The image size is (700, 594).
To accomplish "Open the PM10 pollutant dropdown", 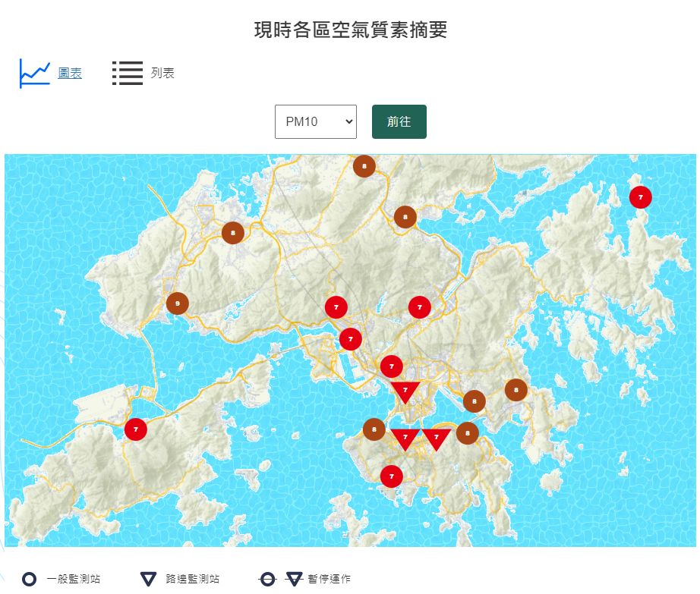I will click(315, 121).
